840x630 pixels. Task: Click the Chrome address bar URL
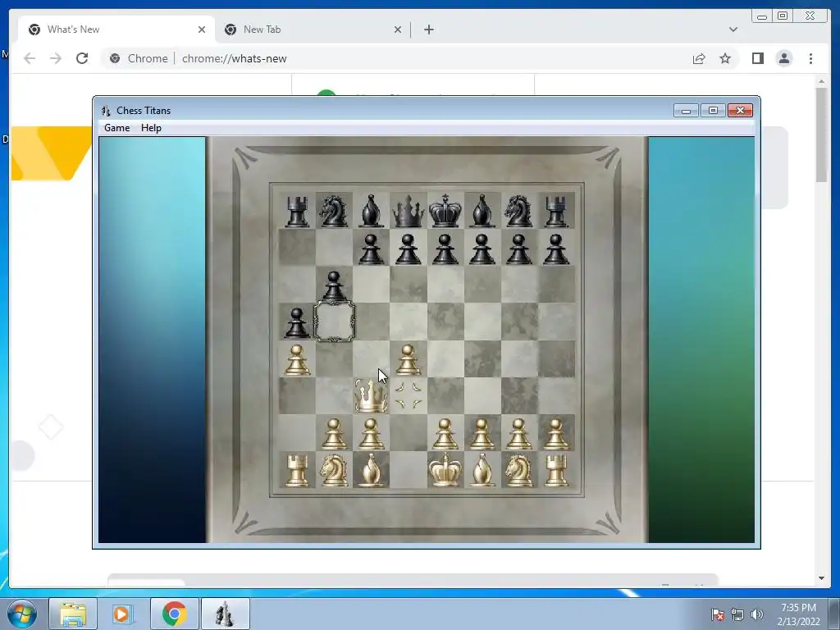pyautogui.click(x=234, y=58)
